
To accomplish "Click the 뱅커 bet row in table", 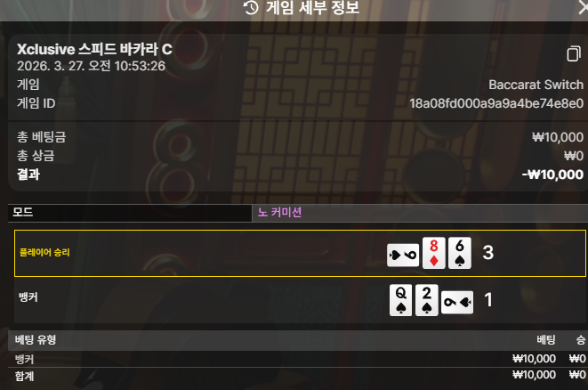I will tap(298, 359).
